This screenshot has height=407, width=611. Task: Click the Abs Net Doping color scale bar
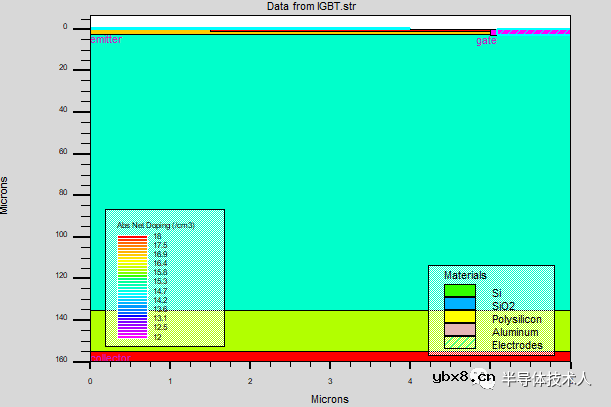[x=132, y=286]
